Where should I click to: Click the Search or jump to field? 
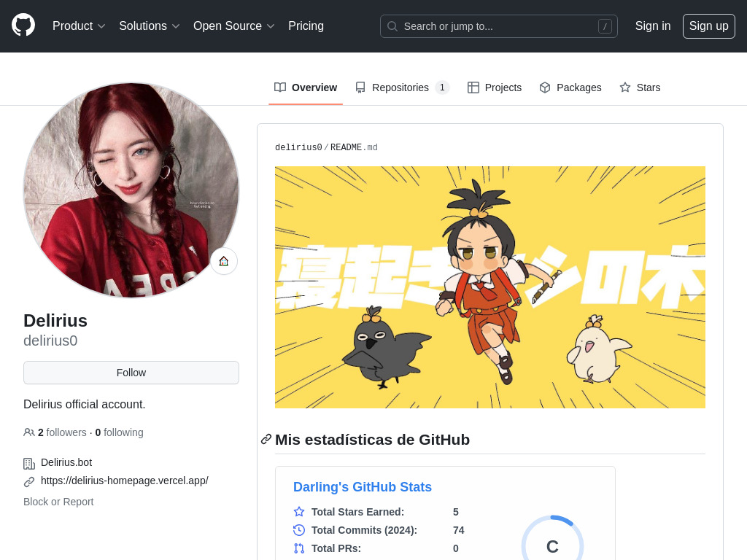click(x=499, y=26)
